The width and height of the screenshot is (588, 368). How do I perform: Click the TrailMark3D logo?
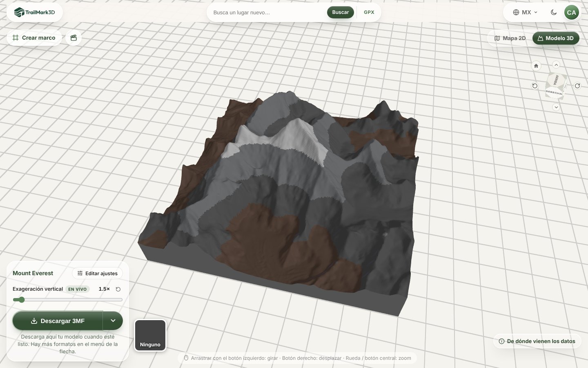[x=35, y=12]
